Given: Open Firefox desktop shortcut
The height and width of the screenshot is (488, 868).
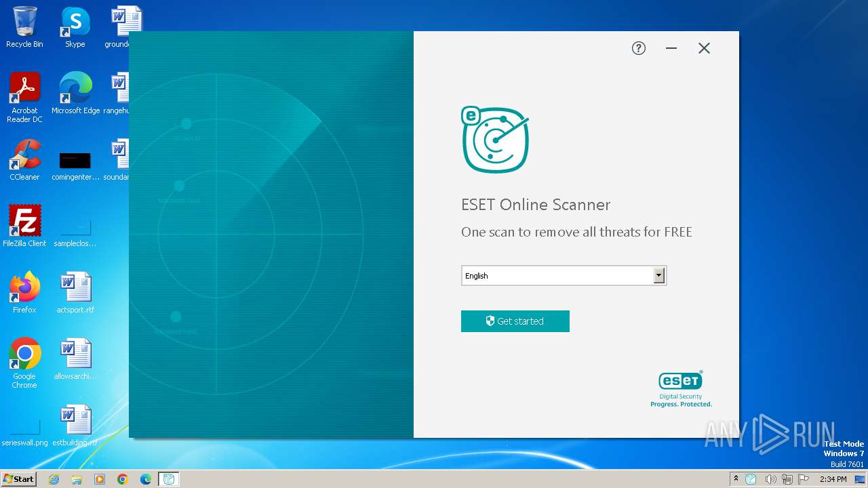Looking at the screenshot, I should pyautogui.click(x=24, y=293).
